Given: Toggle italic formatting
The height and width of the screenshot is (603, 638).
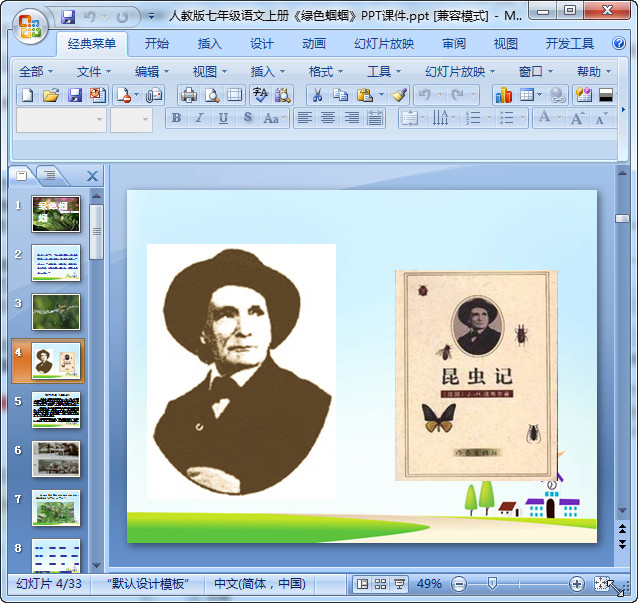Looking at the screenshot, I should 199,118.
